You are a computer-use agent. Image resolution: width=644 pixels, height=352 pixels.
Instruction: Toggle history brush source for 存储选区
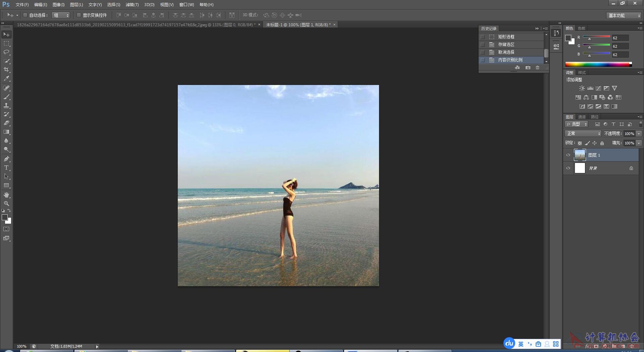pyautogui.click(x=483, y=44)
